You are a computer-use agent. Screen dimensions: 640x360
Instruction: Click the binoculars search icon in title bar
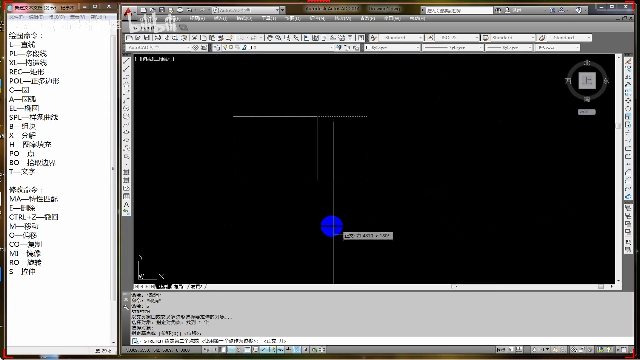tap(498, 10)
